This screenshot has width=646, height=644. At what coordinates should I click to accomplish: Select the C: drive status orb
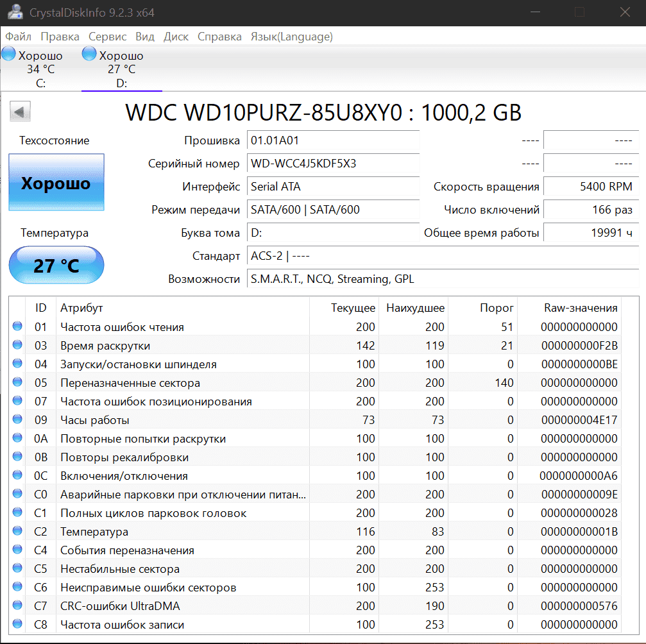[9, 55]
